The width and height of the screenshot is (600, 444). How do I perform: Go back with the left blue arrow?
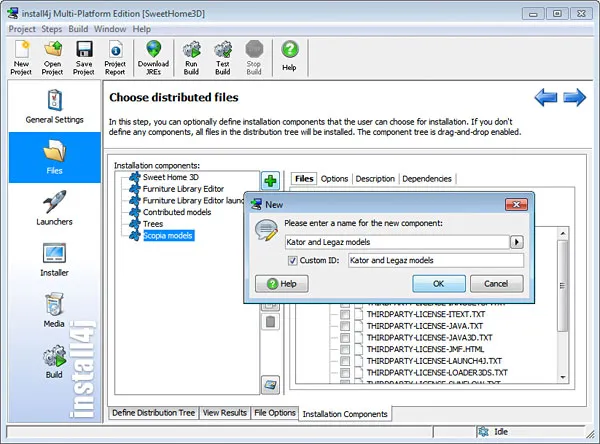pos(546,97)
